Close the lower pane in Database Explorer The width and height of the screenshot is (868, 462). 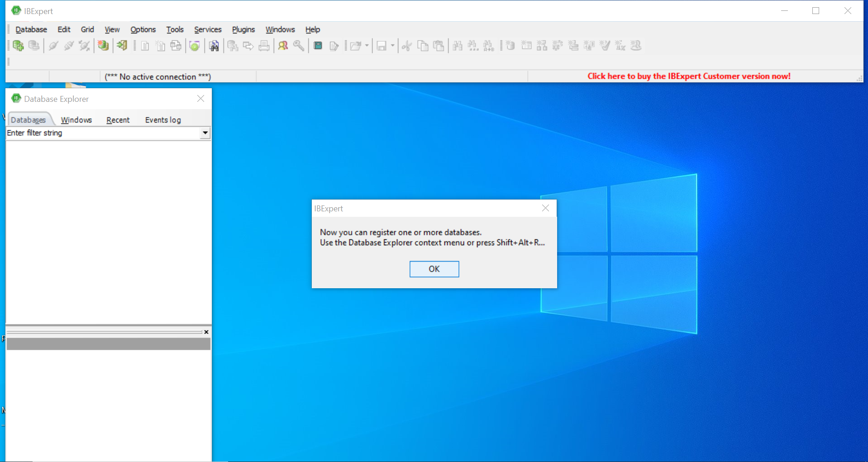coord(206,332)
